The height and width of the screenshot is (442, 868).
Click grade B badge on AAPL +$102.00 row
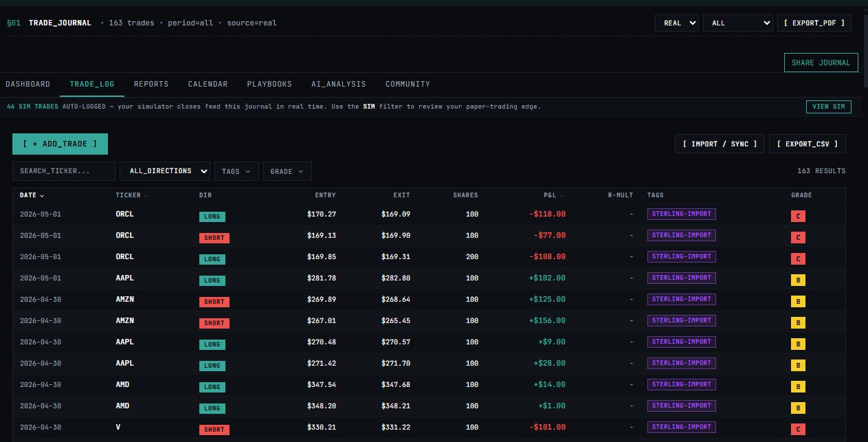point(798,280)
